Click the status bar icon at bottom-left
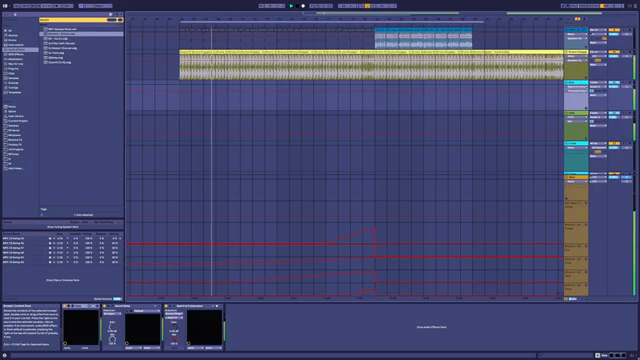The width and height of the screenshot is (640, 360). [4, 356]
